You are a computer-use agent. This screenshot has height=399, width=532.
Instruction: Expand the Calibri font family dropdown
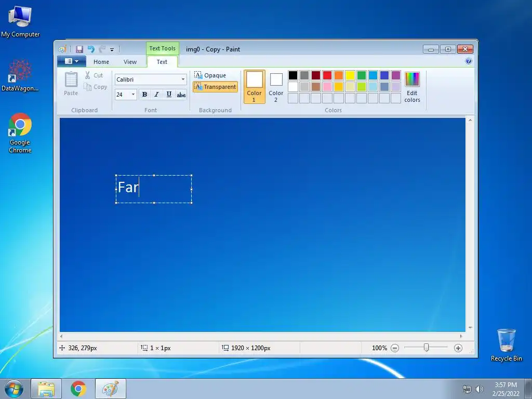[183, 79]
